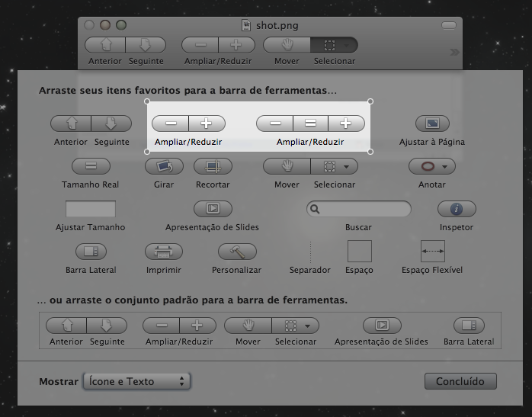Open the toolbar overflow chevron in shot.png window
This screenshot has width=532, height=417.
click(454, 52)
